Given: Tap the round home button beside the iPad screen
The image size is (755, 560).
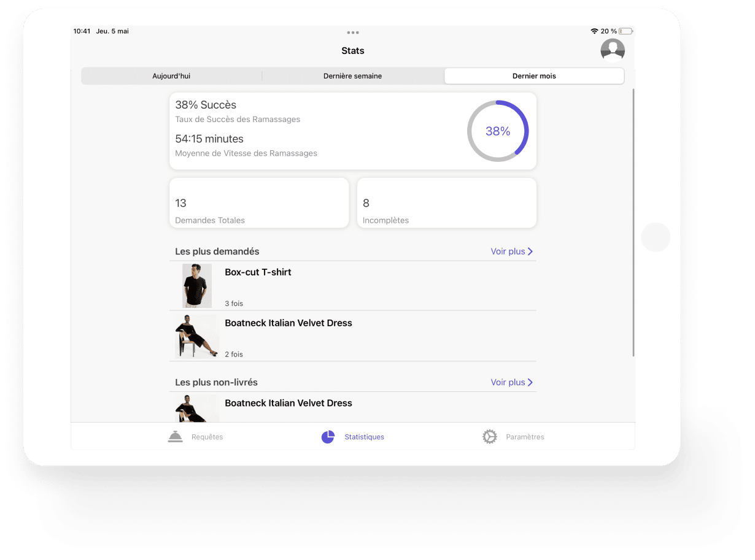Looking at the screenshot, I should [656, 237].
